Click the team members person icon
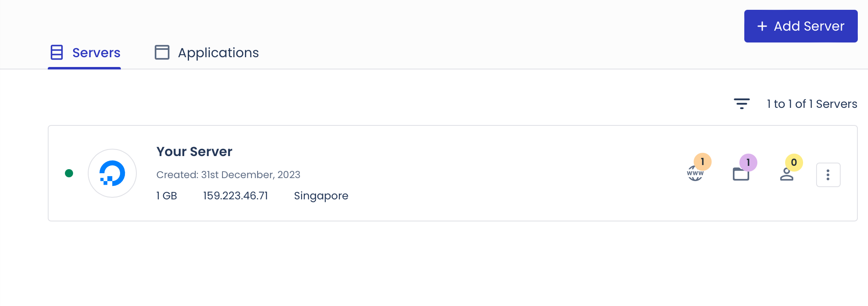Screen dimensions: 868x306 [x=786, y=174]
